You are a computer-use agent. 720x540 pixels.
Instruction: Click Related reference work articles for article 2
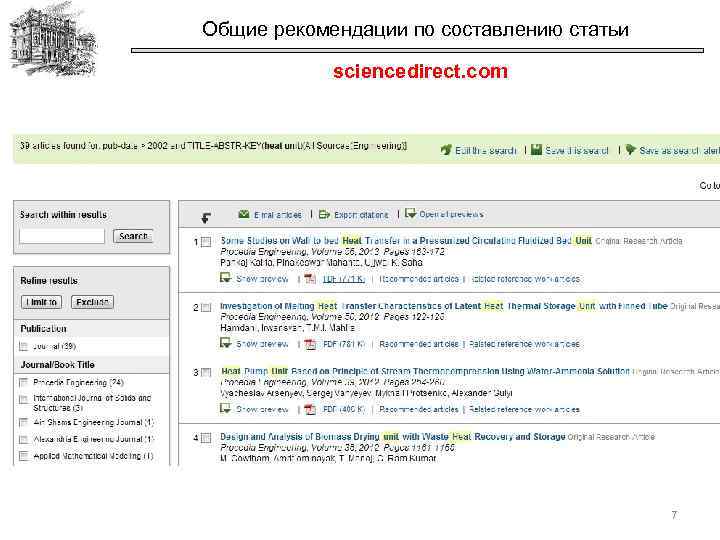(x=525, y=344)
